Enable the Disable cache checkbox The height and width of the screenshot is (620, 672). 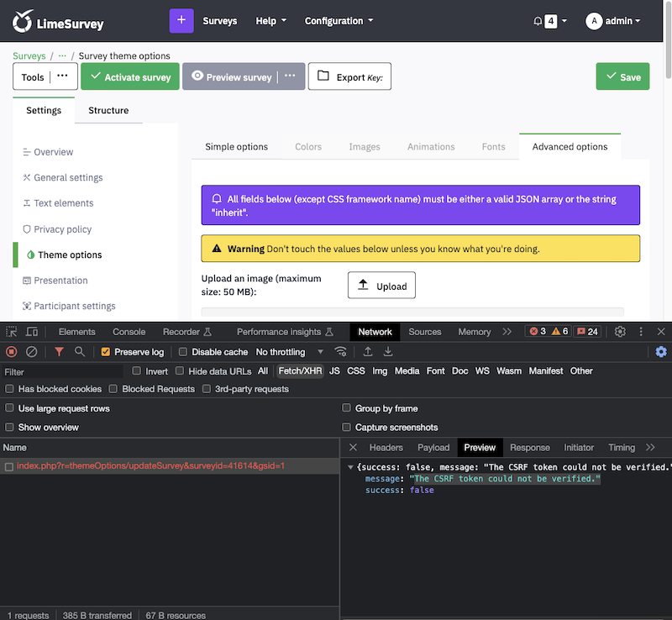click(184, 352)
